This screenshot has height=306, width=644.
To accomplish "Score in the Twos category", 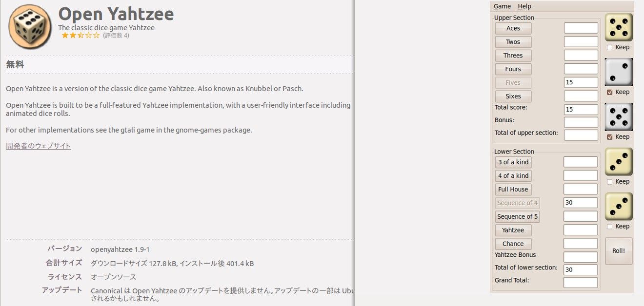I will coord(513,42).
